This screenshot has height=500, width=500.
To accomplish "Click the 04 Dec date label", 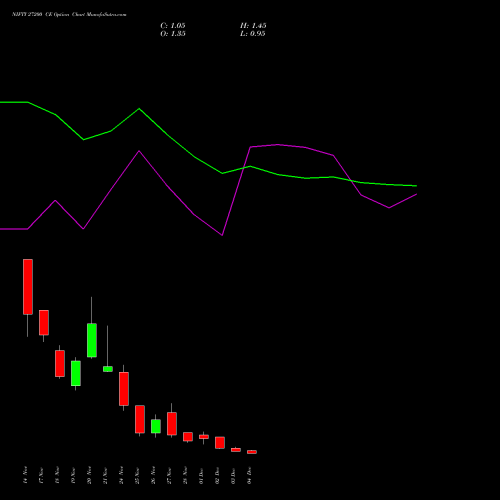I will (250, 475).
